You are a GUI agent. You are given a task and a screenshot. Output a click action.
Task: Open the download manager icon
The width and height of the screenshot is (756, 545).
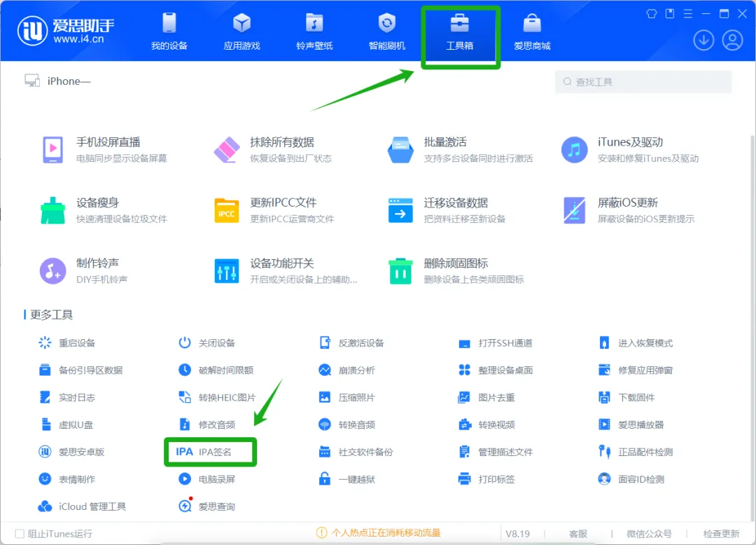pyautogui.click(x=703, y=40)
